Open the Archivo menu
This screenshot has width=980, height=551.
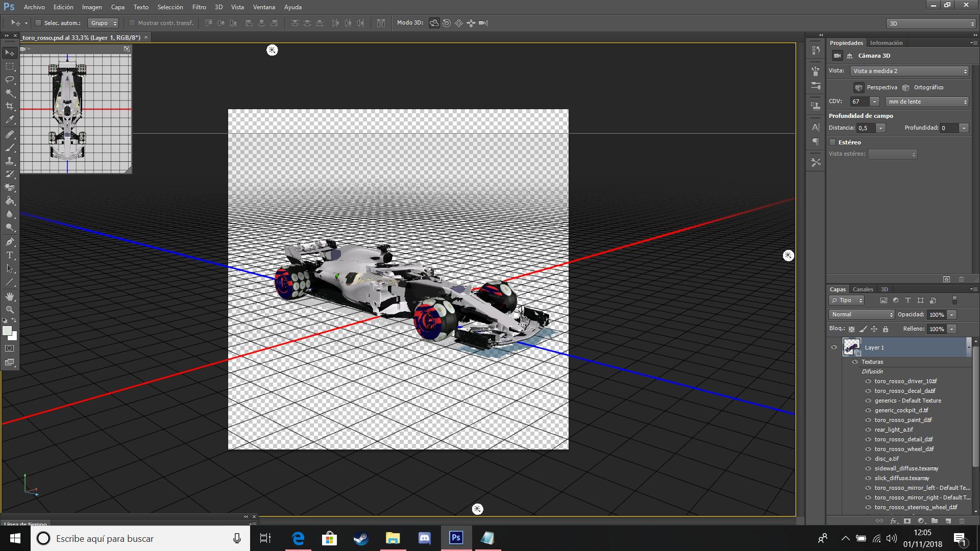34,7
